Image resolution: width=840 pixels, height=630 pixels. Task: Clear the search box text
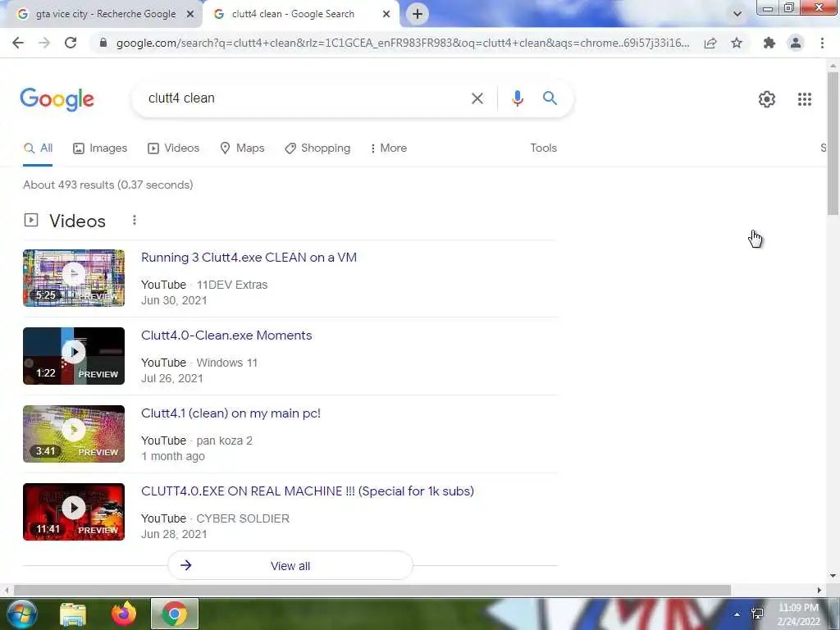[x=477, y=98]
